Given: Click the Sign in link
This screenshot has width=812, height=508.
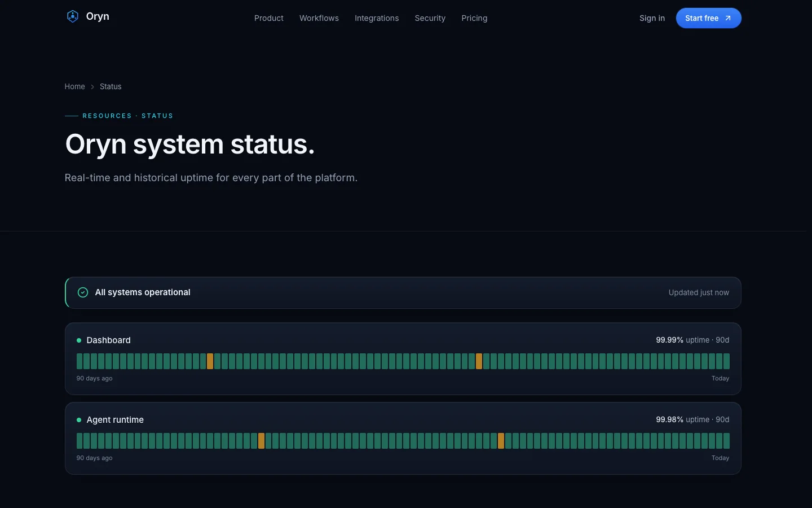Looking at the screenshot, I should click(x=652, y=18).
